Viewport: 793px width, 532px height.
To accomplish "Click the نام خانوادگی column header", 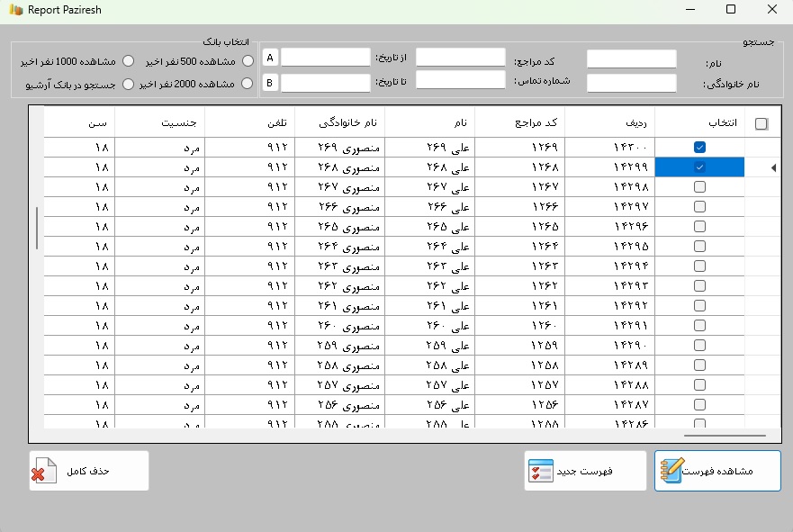I will point(339,123).
